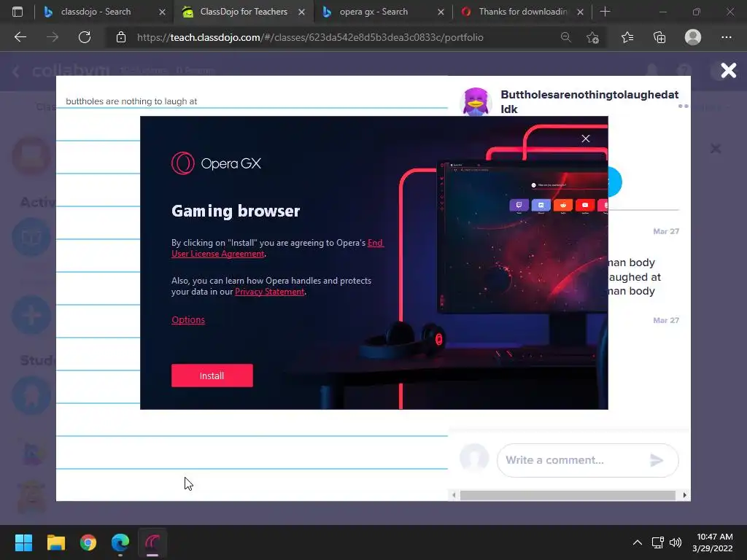Open the End User License Agreement link
747x560 pixels.
click(277, 248)
